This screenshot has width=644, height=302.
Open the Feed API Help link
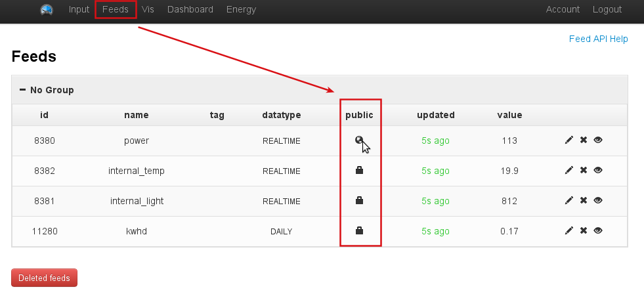(598, 39)
